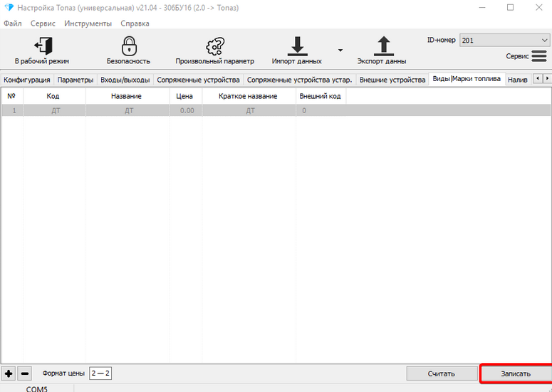Click the № column header
552x392 pixels.
[11, 96]
